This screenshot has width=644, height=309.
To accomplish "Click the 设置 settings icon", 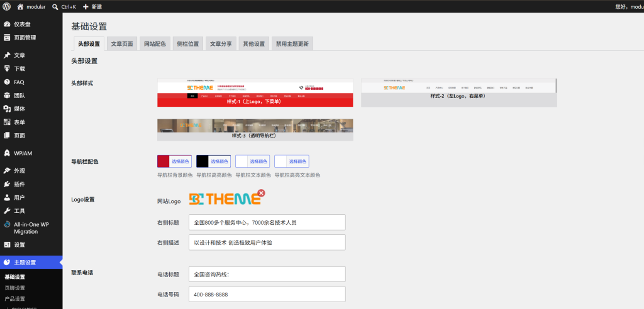I will pos(7,244).
